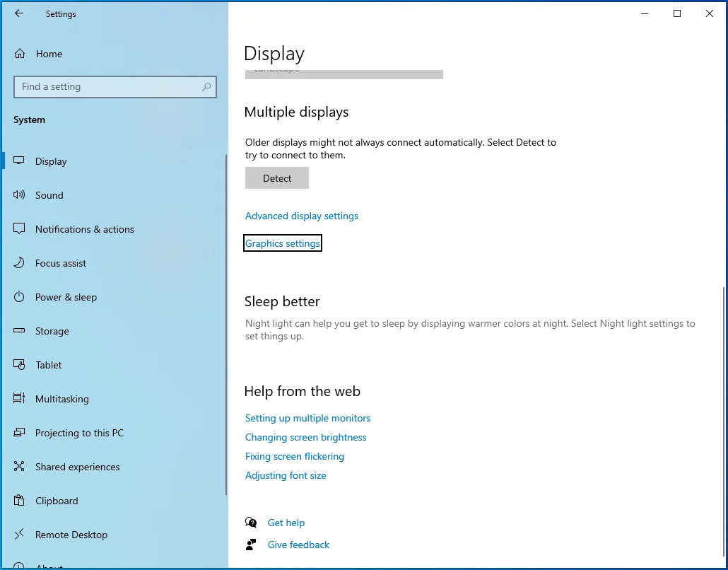Open Power & sleep settings
This screenshot has height=570, width=728.
(114, 297)
